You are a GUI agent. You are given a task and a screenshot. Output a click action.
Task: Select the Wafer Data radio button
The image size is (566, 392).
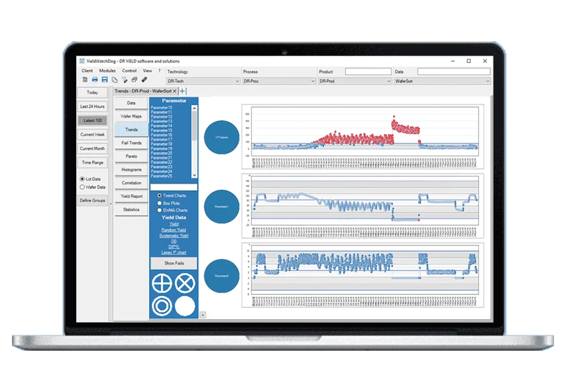coord(82,187)
